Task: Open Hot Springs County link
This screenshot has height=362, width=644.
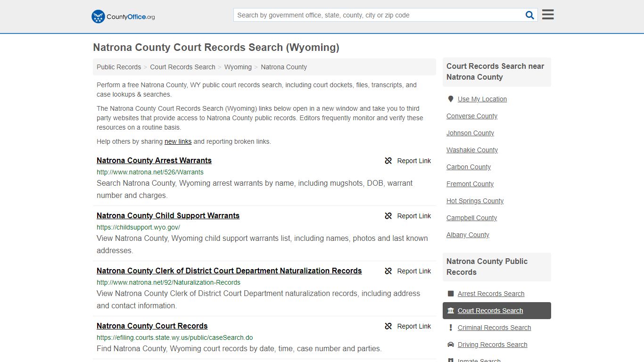Action: [475, 201]
